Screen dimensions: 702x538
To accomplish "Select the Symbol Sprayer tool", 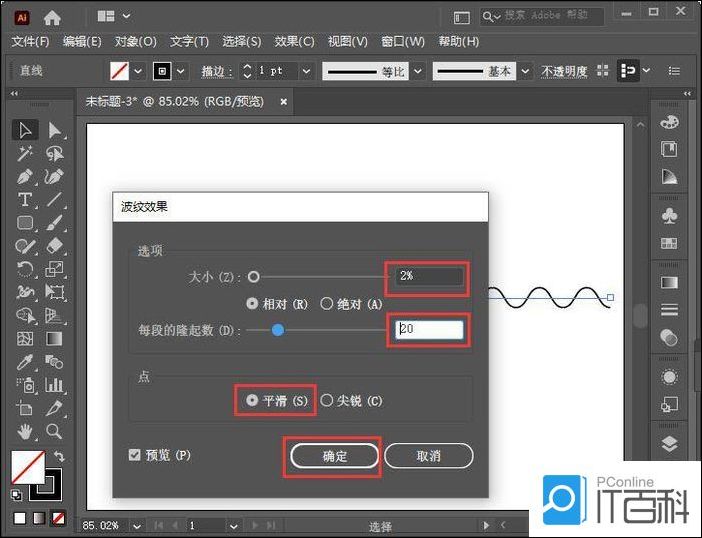I will coord(25,385).
